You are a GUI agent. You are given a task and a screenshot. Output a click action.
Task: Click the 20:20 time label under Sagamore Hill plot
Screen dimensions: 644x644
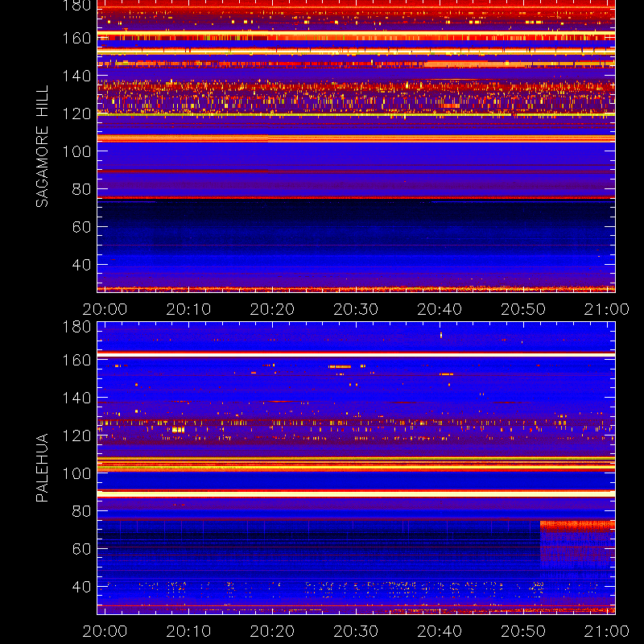[x=272, y=309]
